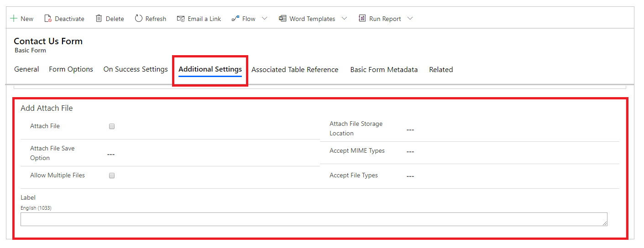This screenshot has height=248, width=644.
Task: Switch to the Form Options tab
Action: click(71, 69)
